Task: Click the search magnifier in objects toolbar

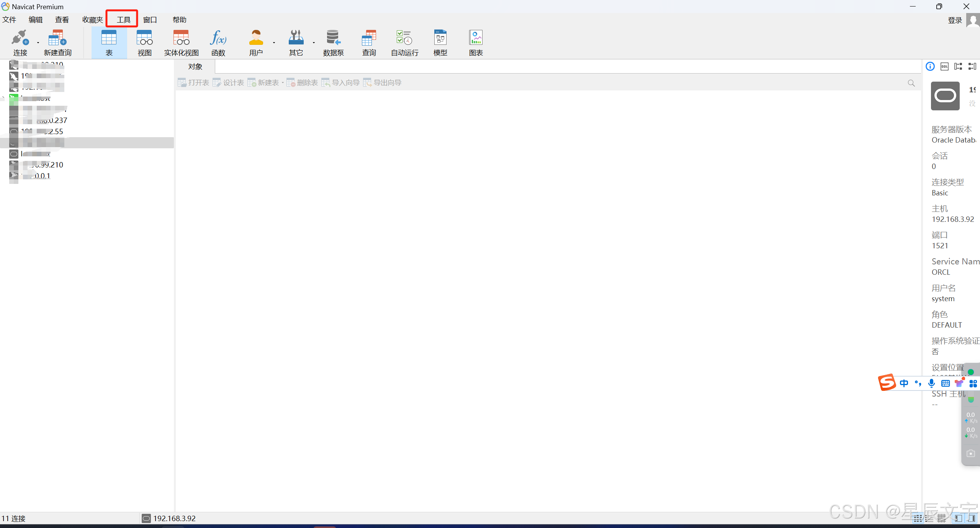Action: click(911, 83)
